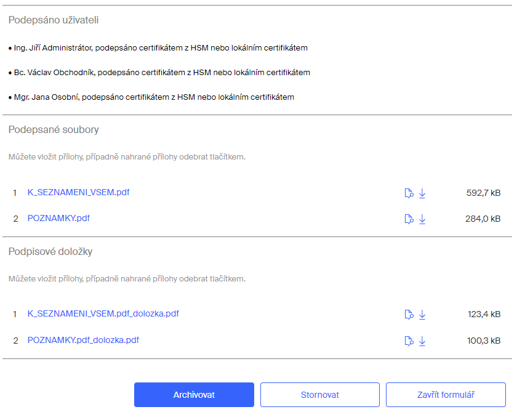The height and width of the screenshot is (420, 517).
Task: Open the K_SEZNAMENI_VSEM.pdf link
Action: pyautogui.click(x=79, y=192)
